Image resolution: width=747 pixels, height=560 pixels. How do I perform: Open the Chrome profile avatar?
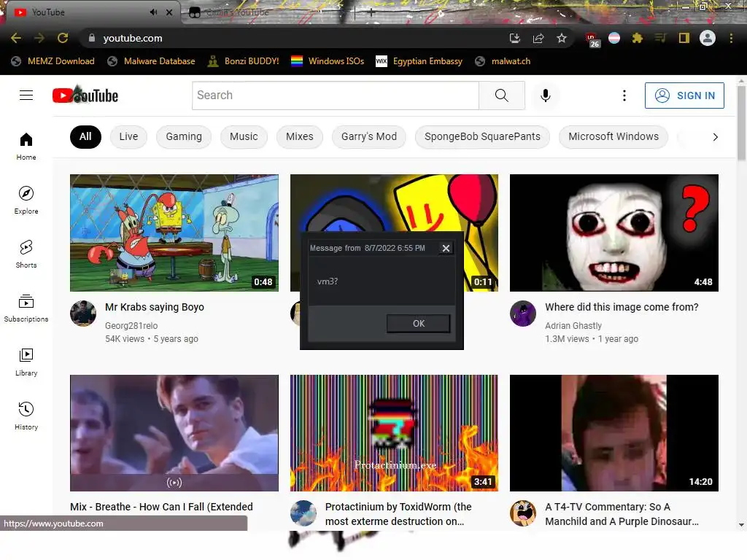point(708,38)
